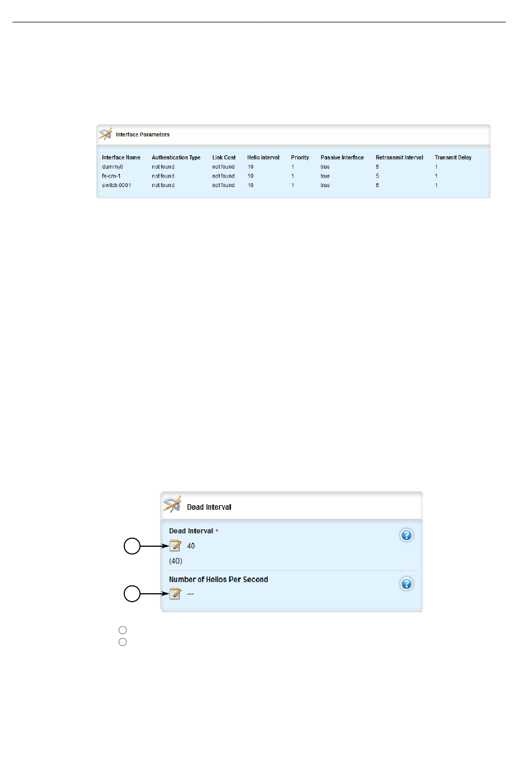Click Transmit Delay value for switch.0001
Screen dimensions: 532x777
click(436, 185)
